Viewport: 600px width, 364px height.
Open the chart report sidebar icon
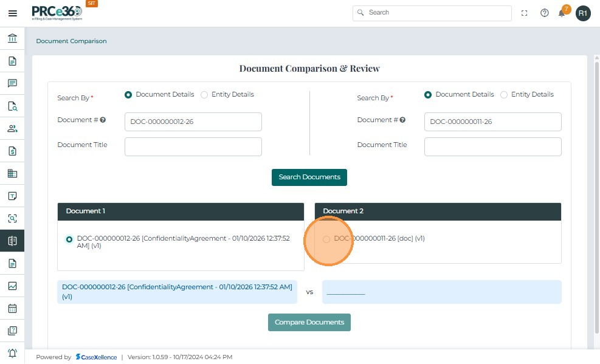point(12,286)
